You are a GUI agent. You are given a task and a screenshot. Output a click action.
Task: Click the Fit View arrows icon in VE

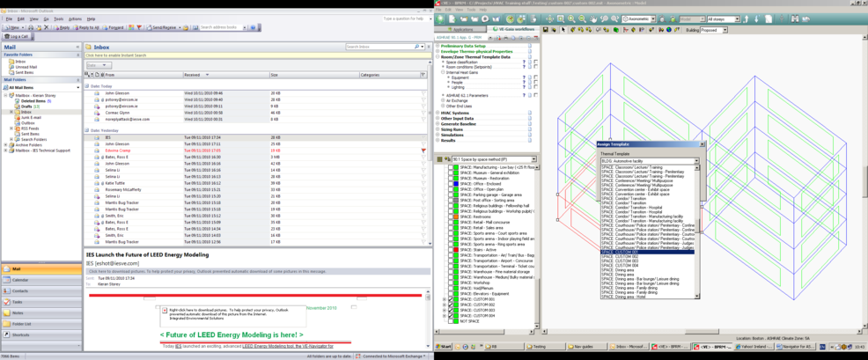[x=549, y=18]
